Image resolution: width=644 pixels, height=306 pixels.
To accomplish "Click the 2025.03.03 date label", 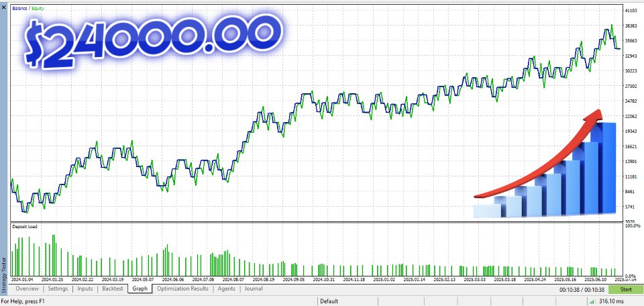I will (x=475, y=279).
